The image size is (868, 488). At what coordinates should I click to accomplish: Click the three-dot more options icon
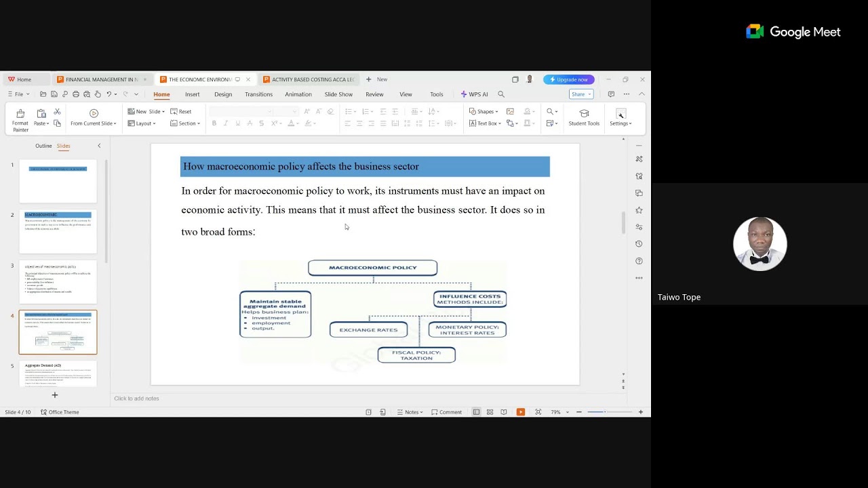pos(626,94)
